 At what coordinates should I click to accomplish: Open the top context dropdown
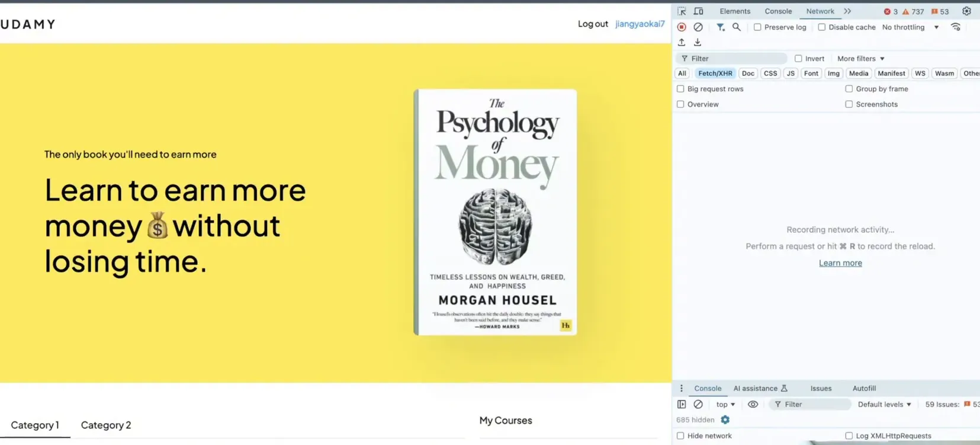coord(725,404)
